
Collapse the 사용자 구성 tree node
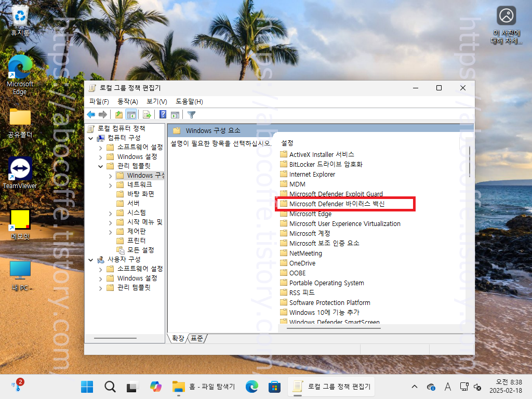90,260
